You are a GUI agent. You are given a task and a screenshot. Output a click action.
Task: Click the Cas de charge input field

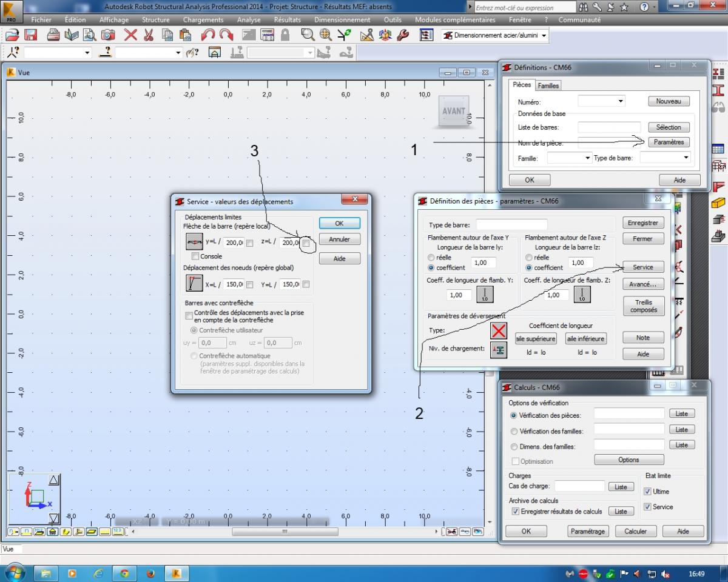[x=579, y=486]
